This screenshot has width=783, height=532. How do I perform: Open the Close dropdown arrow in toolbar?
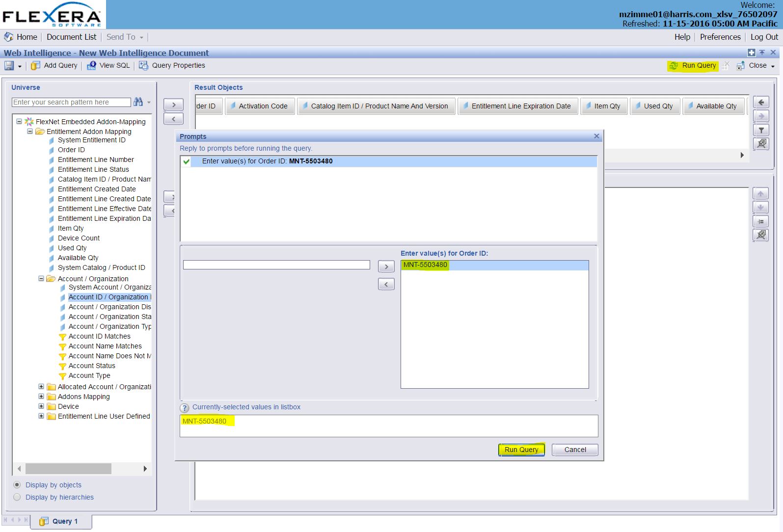click(773, 66)
